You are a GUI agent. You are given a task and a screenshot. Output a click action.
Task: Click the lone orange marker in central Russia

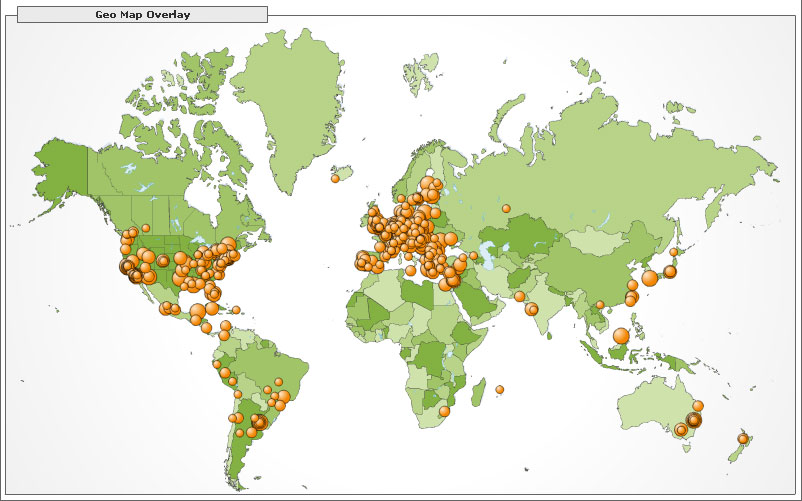click(x=506, y=209)
